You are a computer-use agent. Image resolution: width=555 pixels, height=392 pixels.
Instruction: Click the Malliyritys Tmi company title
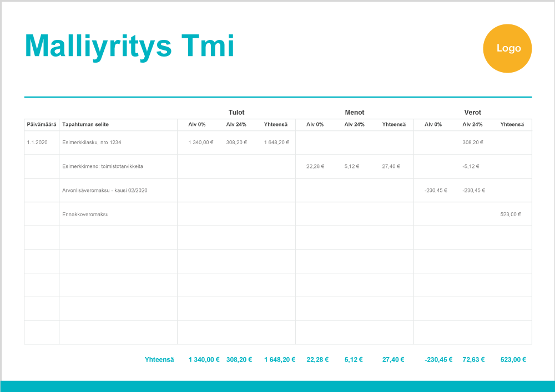(129, 46)
